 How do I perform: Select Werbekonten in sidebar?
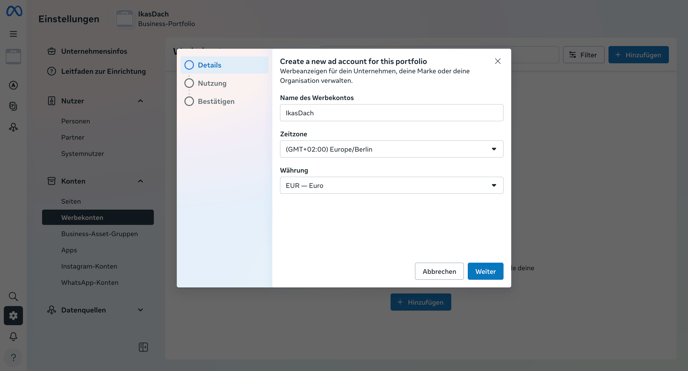[98, 218]
